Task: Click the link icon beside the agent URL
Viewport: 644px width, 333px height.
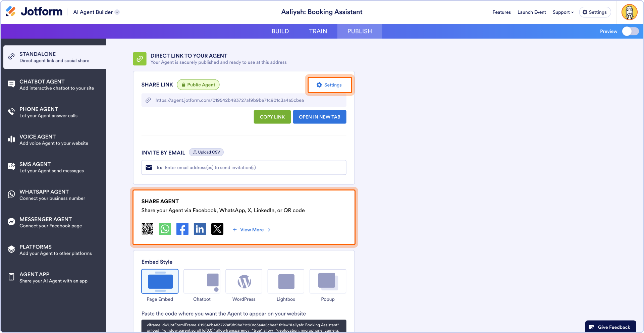Action: (x=148, y=100)
